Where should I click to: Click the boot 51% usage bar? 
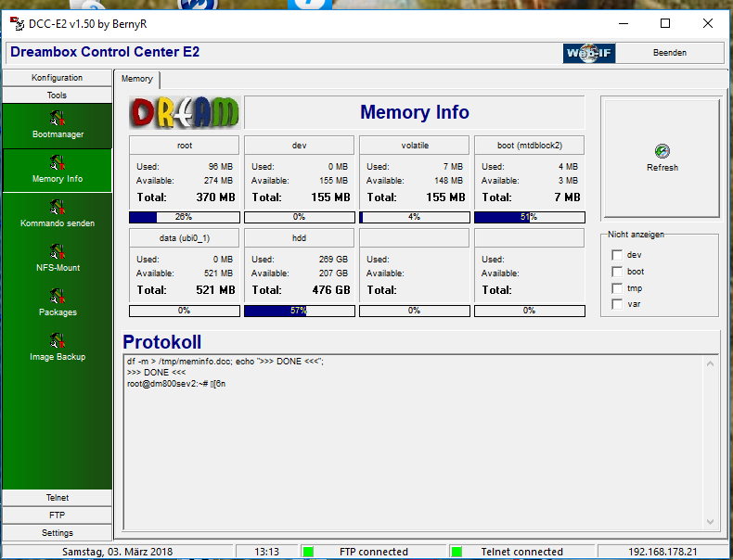pyautogui.click(x=529, y=217)
